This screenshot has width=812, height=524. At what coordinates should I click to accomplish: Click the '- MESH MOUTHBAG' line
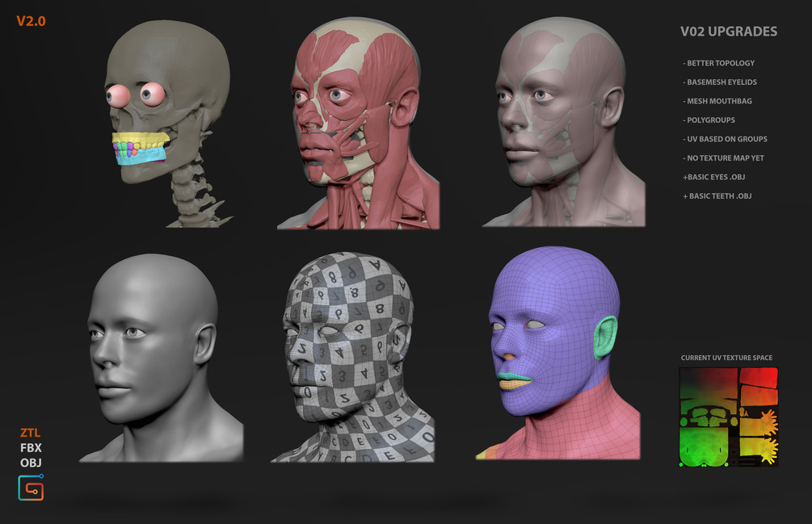pos(717,102)
